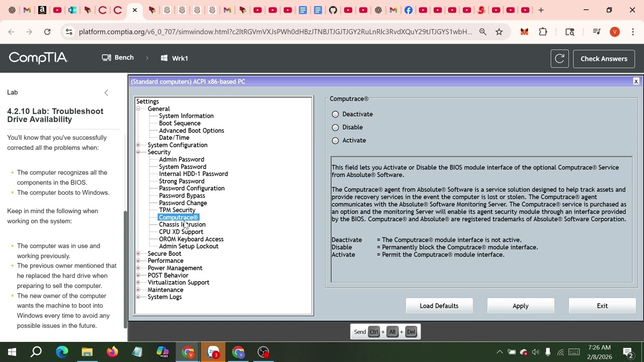
Task: Switch to the Amazon tab
Action: tap(42, 10)
